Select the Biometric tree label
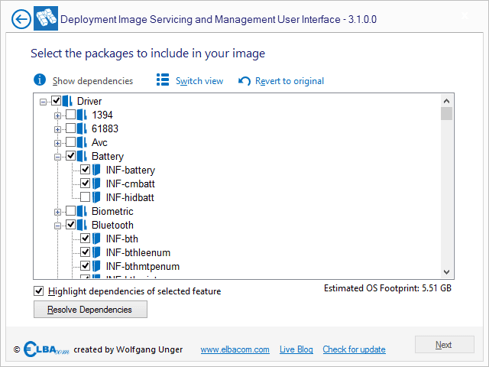The height and width of the screenshot is (367, 489). [x=112, y=211]
